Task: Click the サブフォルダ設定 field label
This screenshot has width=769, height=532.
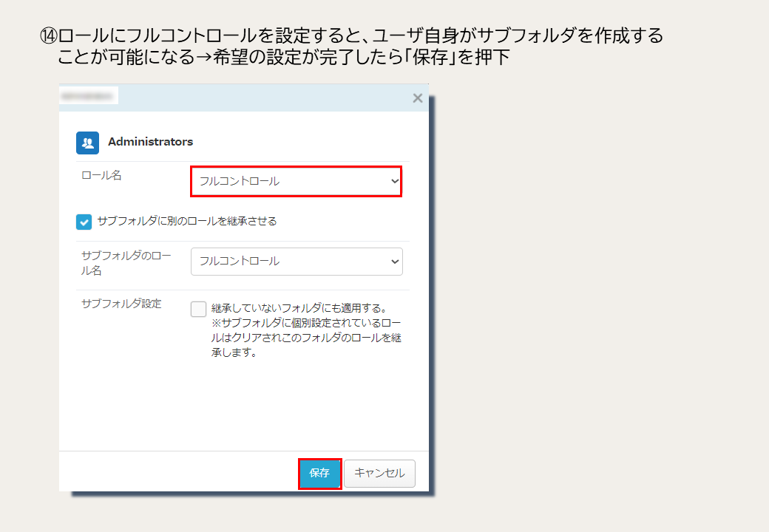Action: click(121, 303)
